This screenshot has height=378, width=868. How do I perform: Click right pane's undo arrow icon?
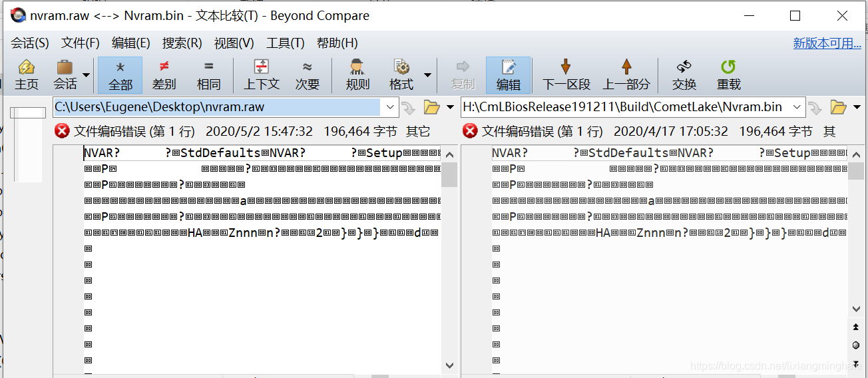[x=815, y=107]
